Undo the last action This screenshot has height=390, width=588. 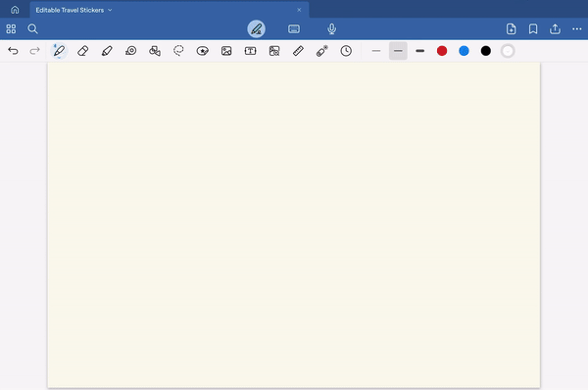(x=13, y=51)
